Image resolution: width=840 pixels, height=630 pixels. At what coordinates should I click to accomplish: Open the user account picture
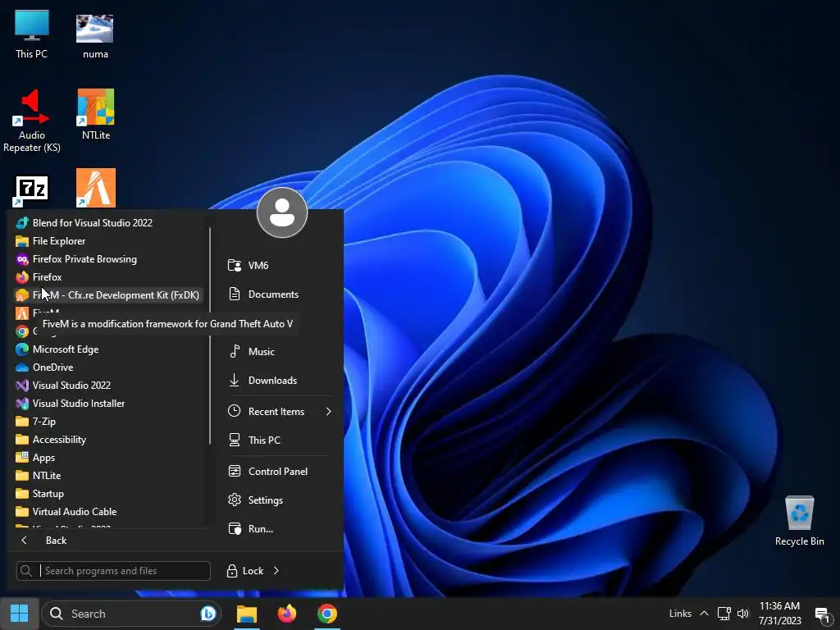pyautogui.click(x=282, y=212)
